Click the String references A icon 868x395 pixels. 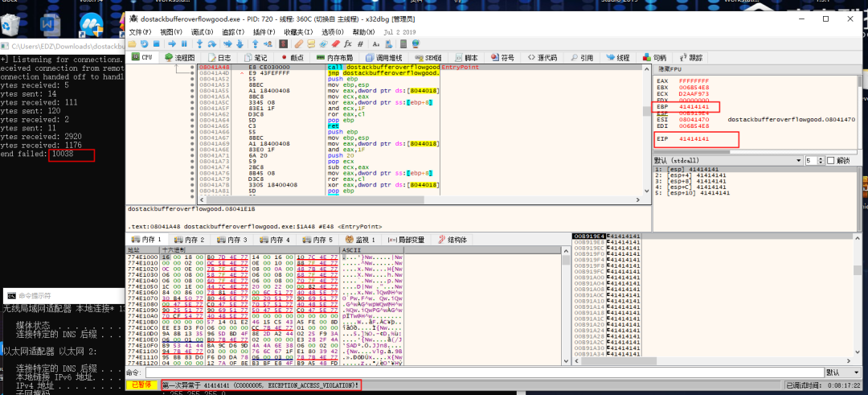pyautogui.click(x=376, y=43)
